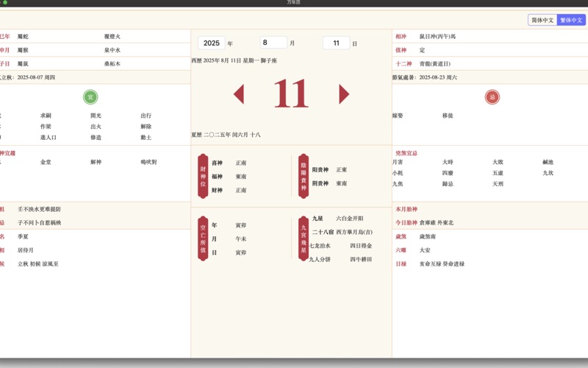Image resolution: width=588 pixels, height=368 pixels.
Task: Click 小耗 in the 兇煞 list
Action: 398,173
